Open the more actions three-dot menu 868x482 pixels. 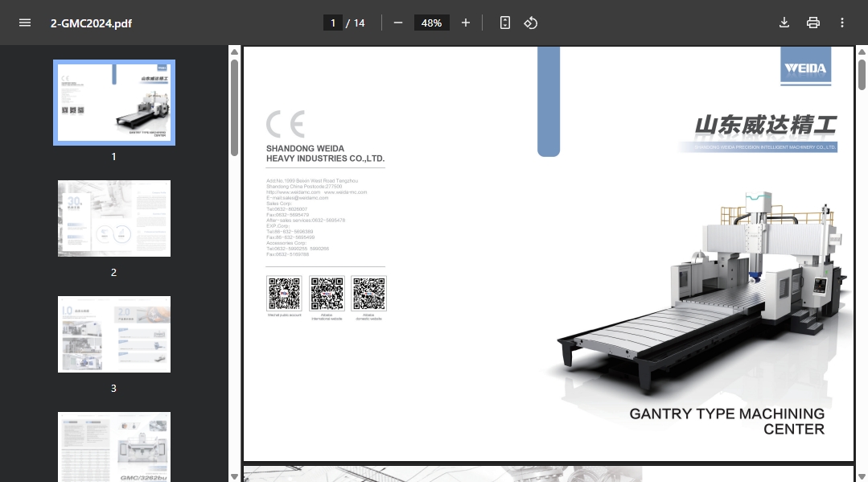point(842,23)
